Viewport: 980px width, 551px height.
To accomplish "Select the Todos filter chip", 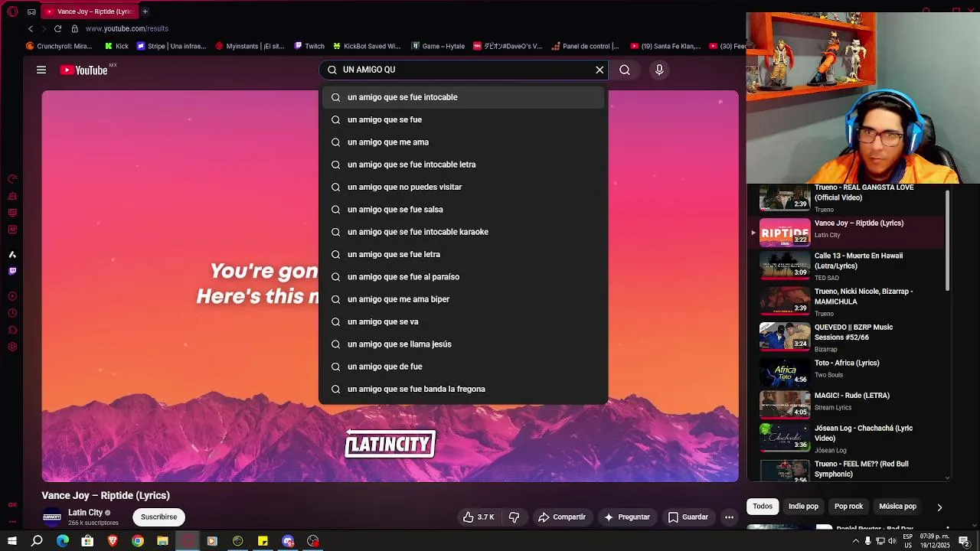I will point(763,506).
